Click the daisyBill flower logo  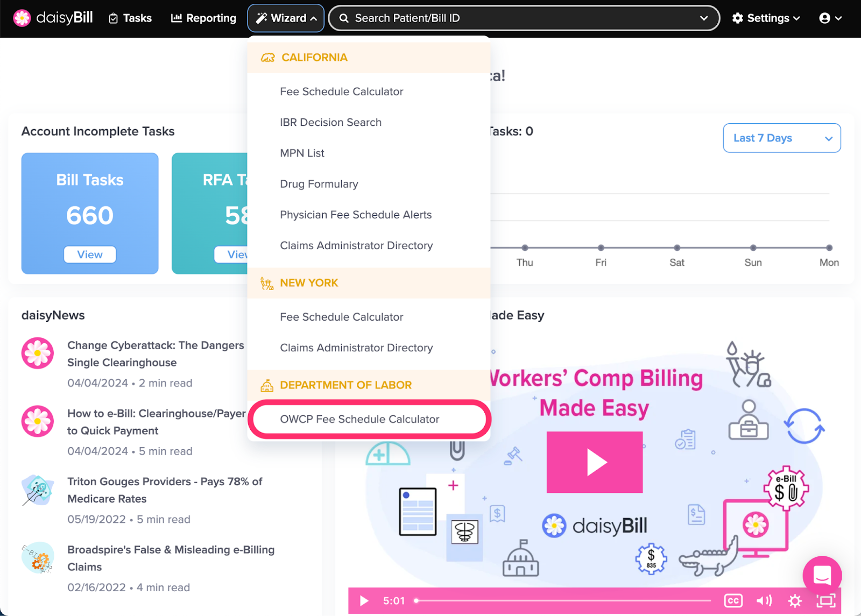pyautogui.click(x=22, y=18)
